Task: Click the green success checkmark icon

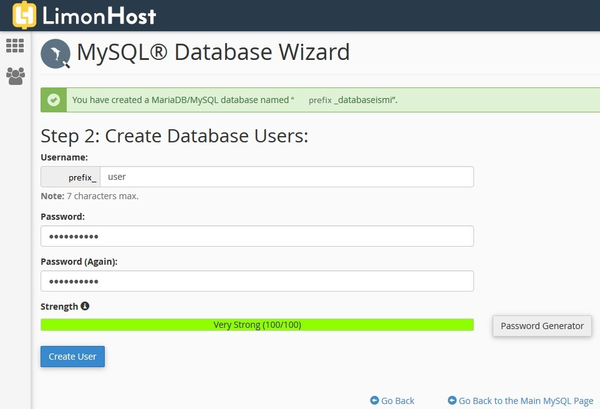Action: [x=54, y=100]
